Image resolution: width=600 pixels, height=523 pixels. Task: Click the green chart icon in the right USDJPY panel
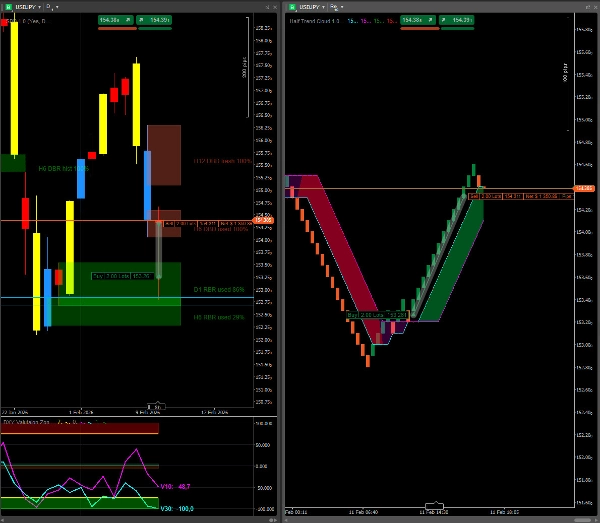pos(292,6)
